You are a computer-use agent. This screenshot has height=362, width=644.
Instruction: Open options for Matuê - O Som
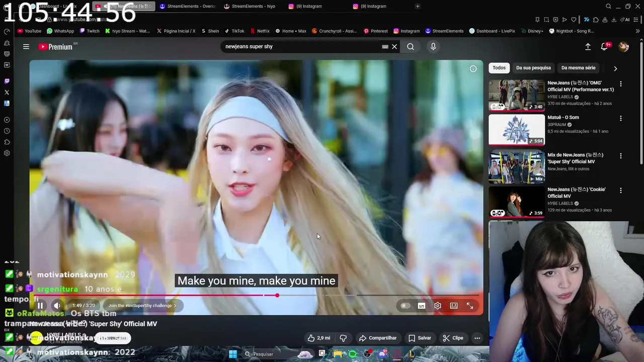(620, 119)
